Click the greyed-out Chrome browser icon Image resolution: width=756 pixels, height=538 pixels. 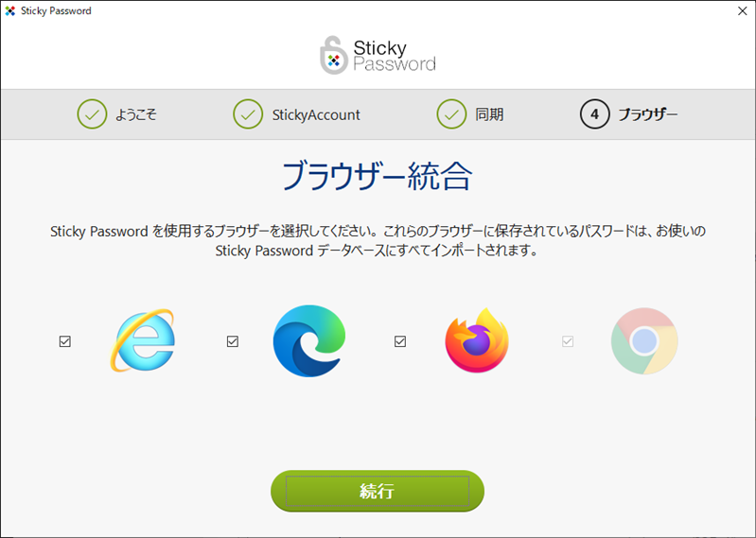[x=644, y=341]
